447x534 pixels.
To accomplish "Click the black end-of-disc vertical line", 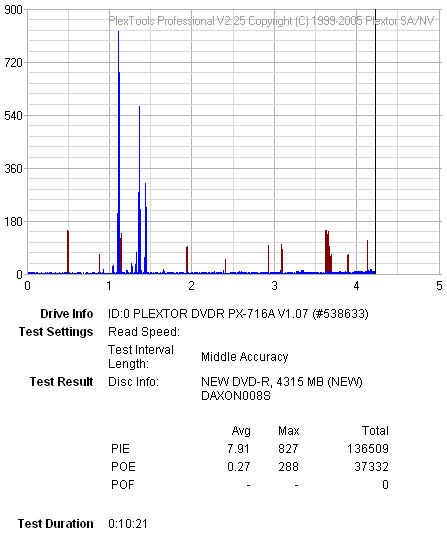I will (376, 142).
